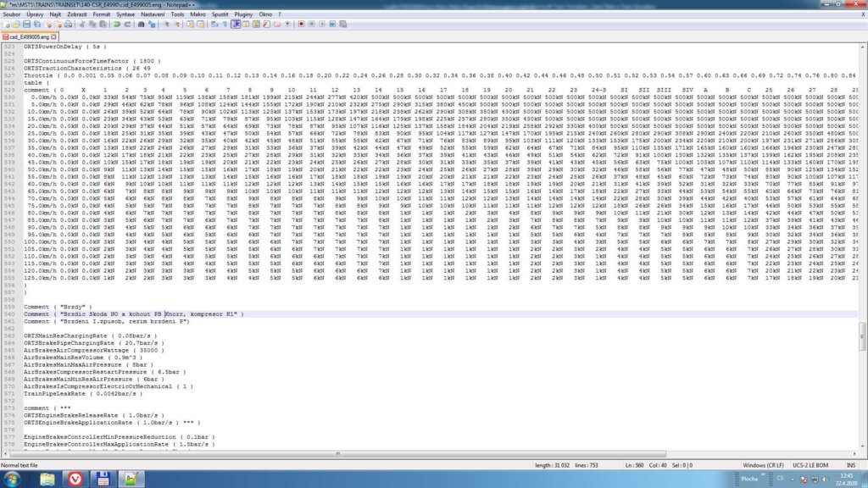
Task: Start macro recording with the red record icon
Action: click(301, 25)
